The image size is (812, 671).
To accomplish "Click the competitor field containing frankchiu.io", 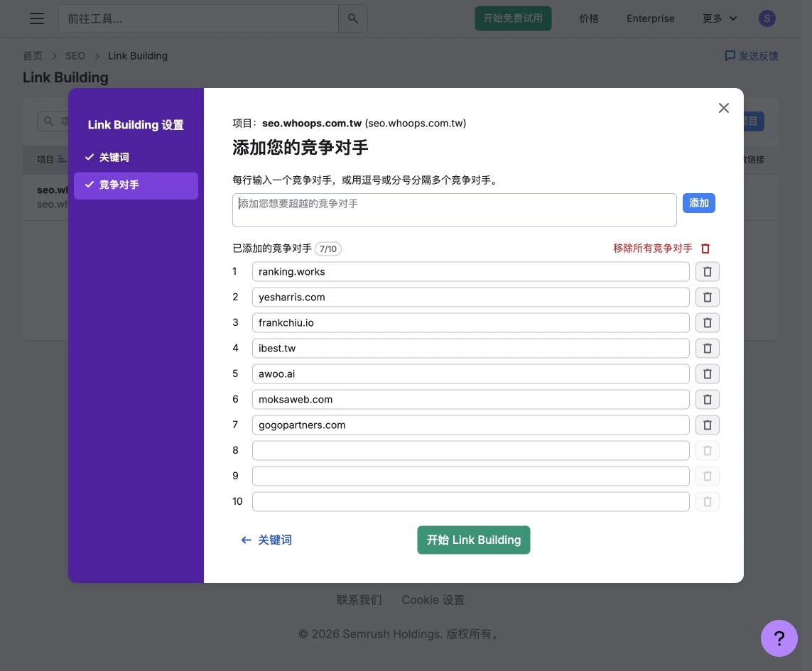I will [470, 322].
